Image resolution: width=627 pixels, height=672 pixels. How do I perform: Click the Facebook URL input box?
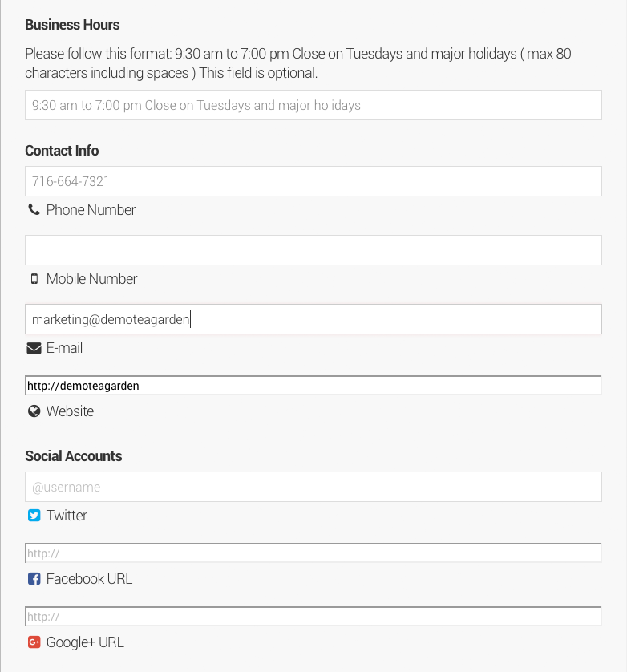coord(313,553)
